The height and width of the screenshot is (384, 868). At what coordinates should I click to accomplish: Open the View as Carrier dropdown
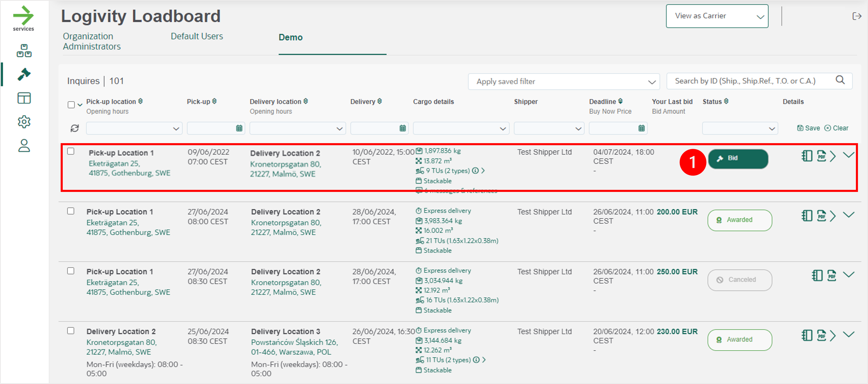pos(717,16)
